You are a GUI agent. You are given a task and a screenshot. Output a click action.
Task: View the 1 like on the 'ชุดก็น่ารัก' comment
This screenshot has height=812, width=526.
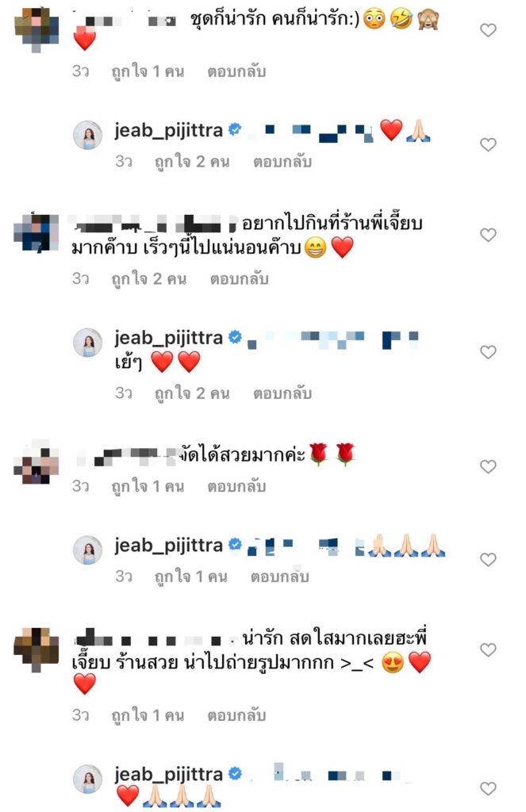148,71
